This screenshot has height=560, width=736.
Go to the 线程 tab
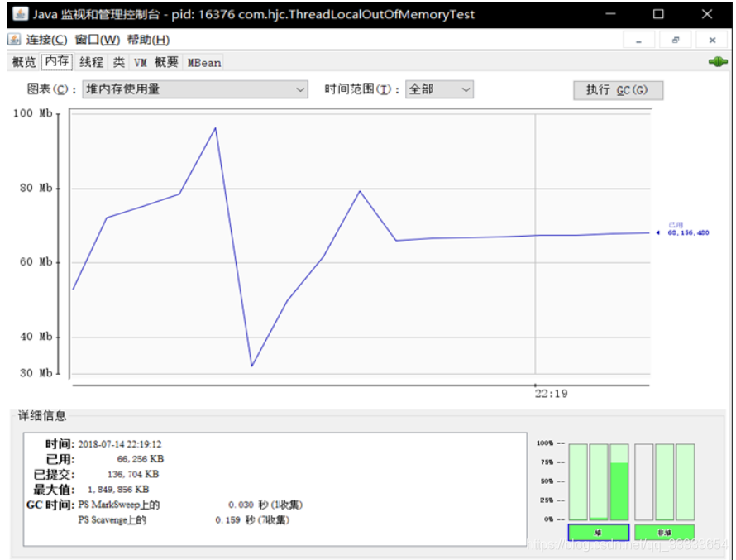pyautogui.click(x=91, y=62)
